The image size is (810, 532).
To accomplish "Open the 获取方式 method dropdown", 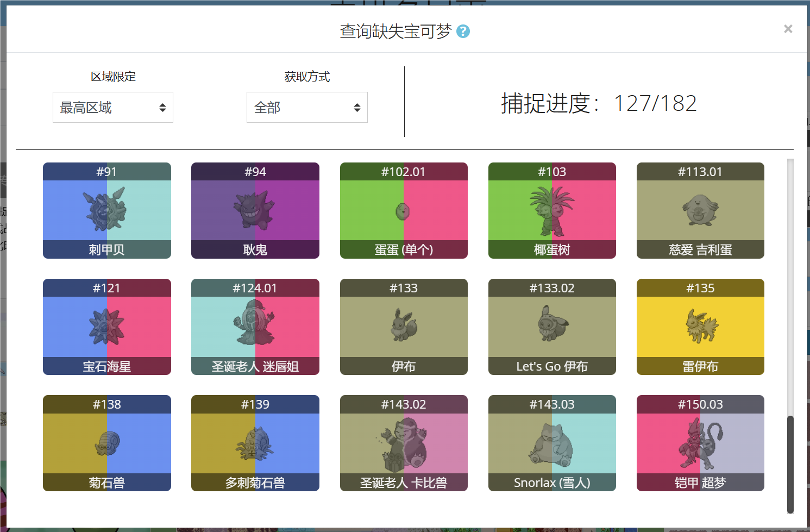I will coord(307,108).
